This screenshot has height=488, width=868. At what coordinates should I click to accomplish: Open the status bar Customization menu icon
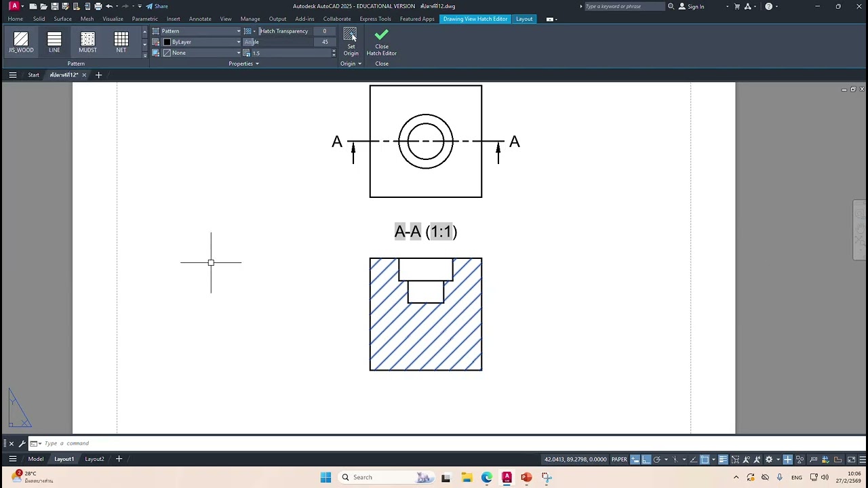click(x=863, y=460)
